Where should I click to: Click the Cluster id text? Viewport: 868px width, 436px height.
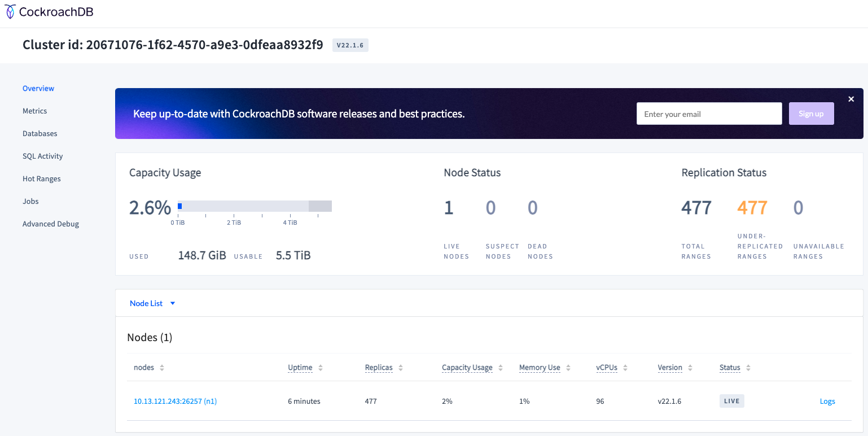coord(173,45)
